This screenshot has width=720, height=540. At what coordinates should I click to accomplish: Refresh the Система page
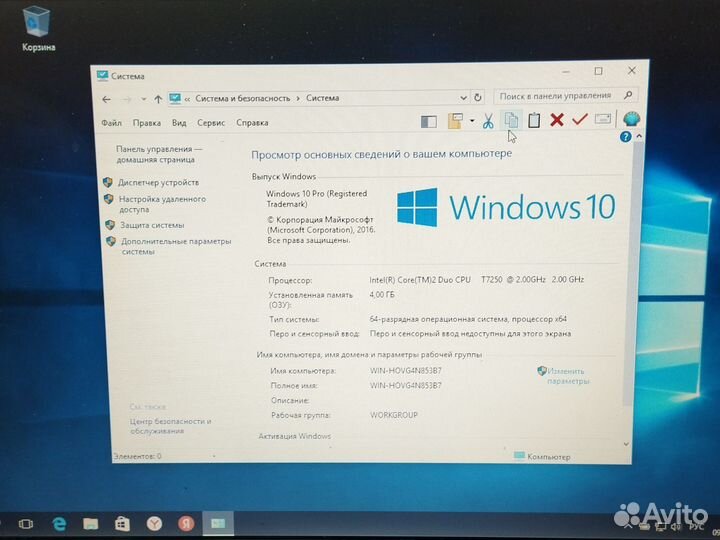coord(478,97)
